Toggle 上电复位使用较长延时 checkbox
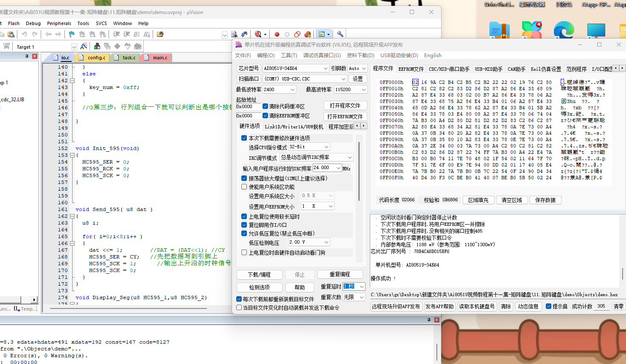 (244, 217)
